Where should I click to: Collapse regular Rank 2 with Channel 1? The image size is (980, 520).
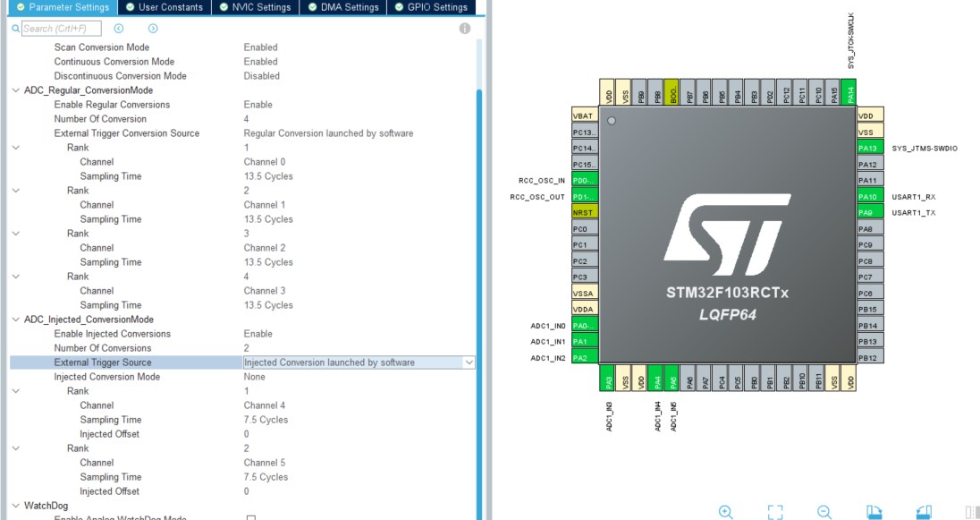pyautogui.click(x=15, y=191)
